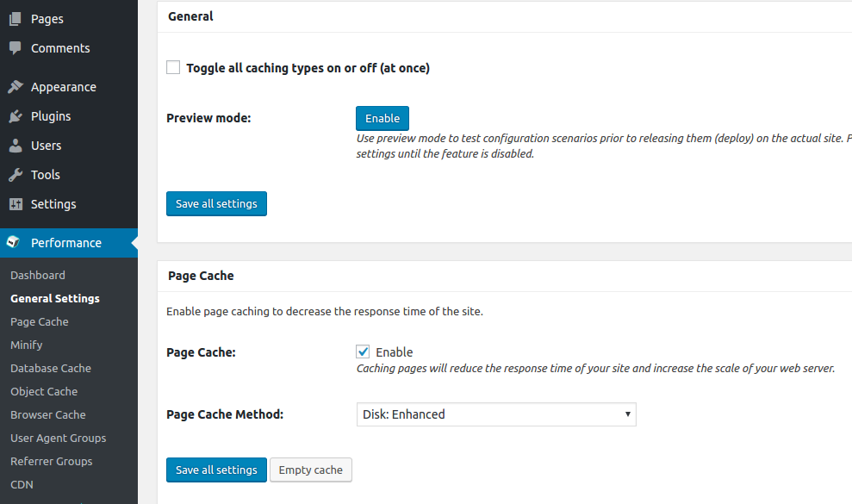Save all settings in General section
852x504 pixels.
coord(216,204)
